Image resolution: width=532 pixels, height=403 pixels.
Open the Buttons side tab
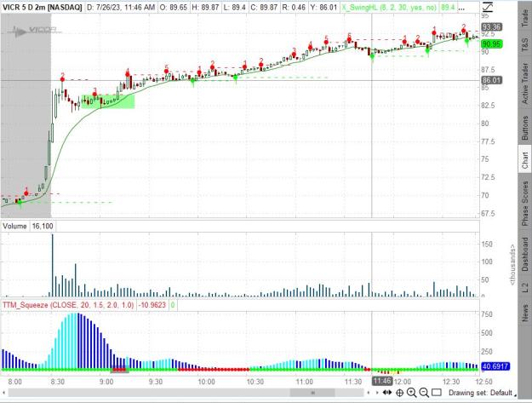524,128
